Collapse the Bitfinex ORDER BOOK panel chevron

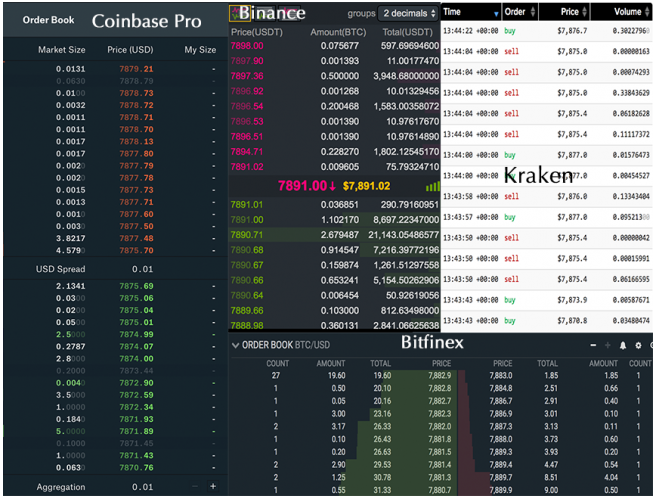tap(235, 345)
